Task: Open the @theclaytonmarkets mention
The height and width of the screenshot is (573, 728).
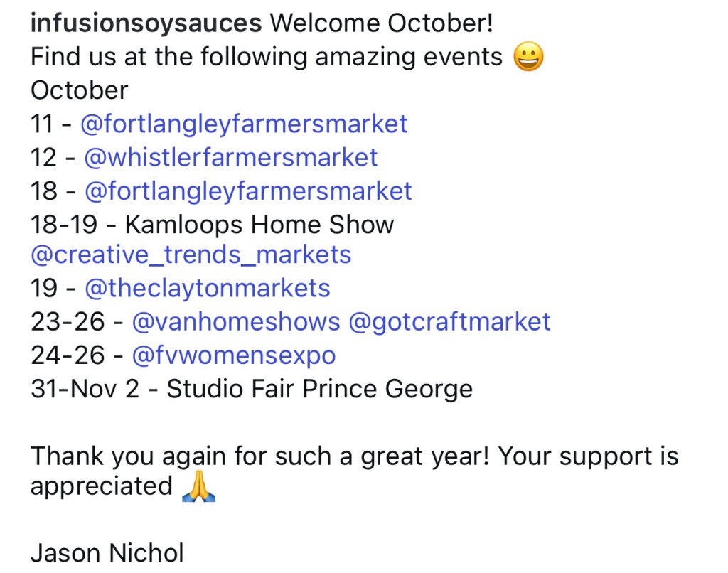Action: click(207, 288)
